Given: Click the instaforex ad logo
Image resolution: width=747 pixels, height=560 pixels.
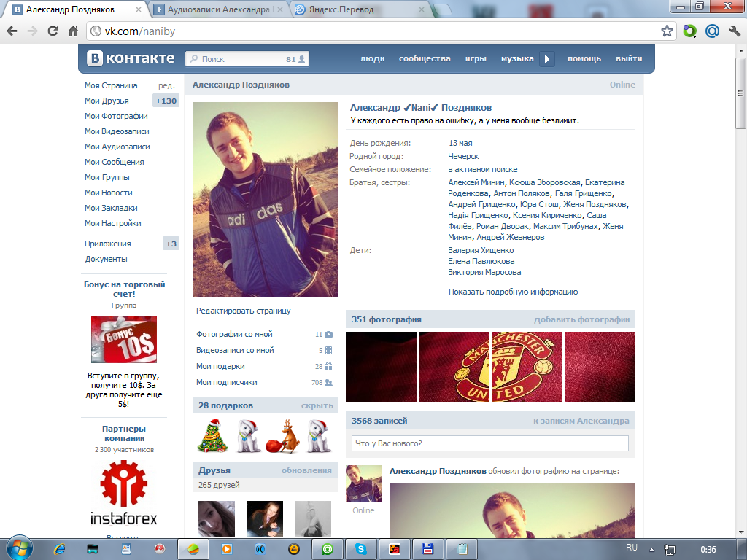Looking at the screenshot, I should click(x=124, y=494).
